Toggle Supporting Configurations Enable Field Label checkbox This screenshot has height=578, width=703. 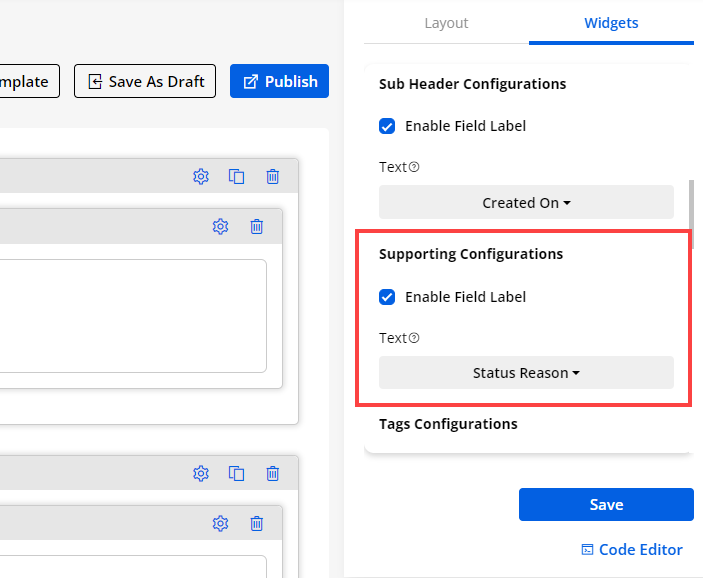387,297
